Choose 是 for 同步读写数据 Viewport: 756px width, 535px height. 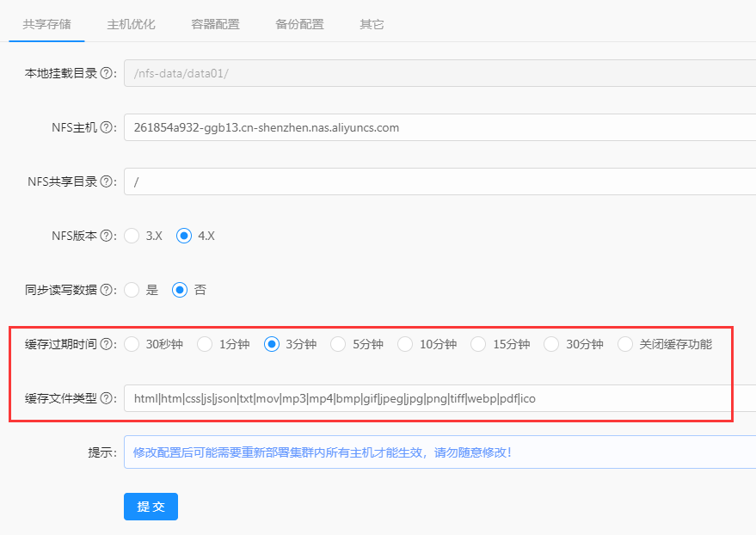click(x=132, y=290)
